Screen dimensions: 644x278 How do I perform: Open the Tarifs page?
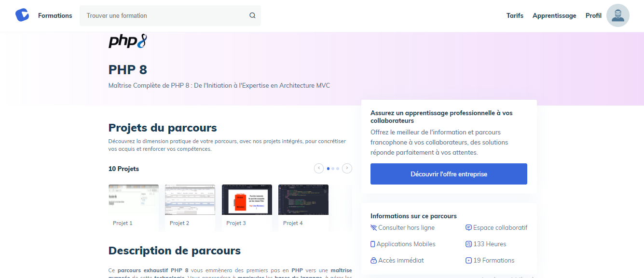pos(515,15)
